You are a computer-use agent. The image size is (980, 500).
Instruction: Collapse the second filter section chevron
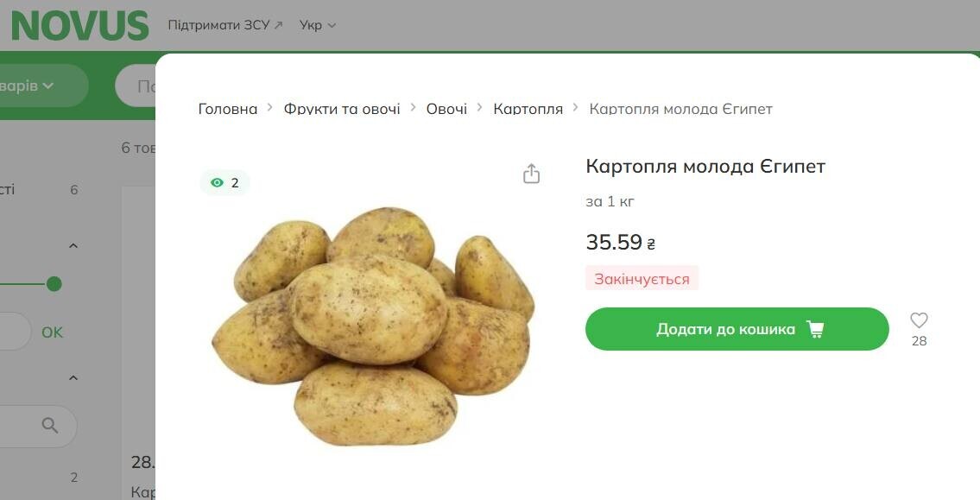pyautogui.click(x=73, y=377)
